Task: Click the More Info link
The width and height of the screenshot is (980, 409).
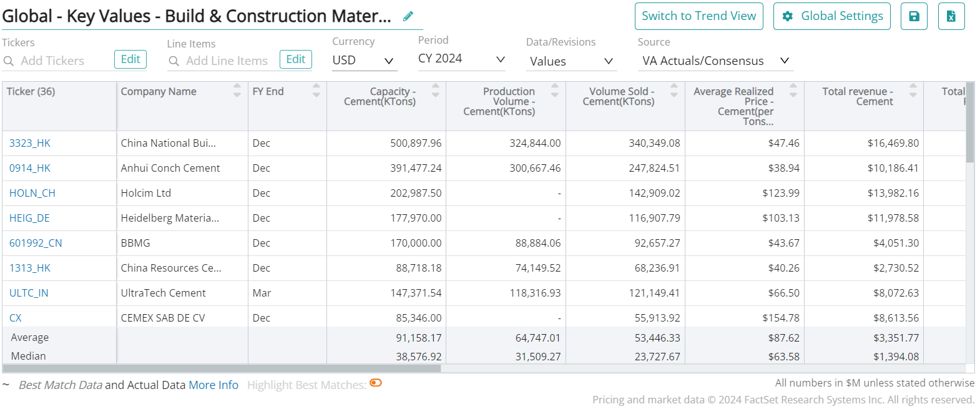Action: (213, 385)
